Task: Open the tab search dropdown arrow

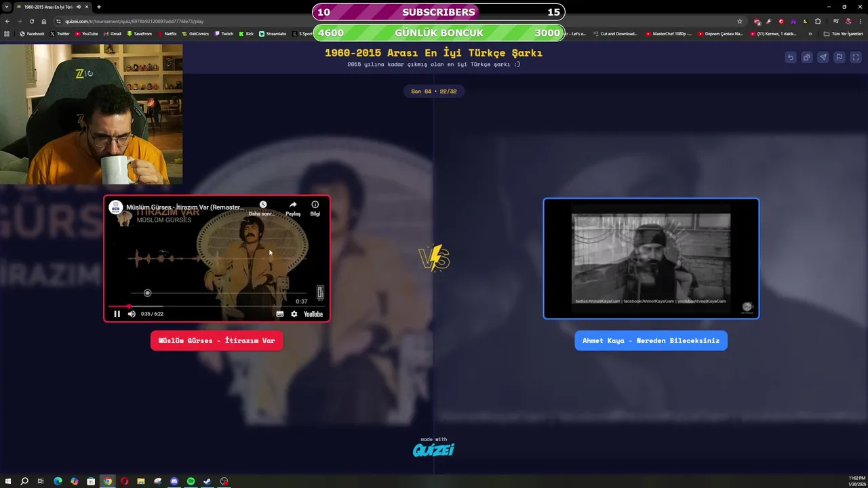Action: [x=7, y=7]
